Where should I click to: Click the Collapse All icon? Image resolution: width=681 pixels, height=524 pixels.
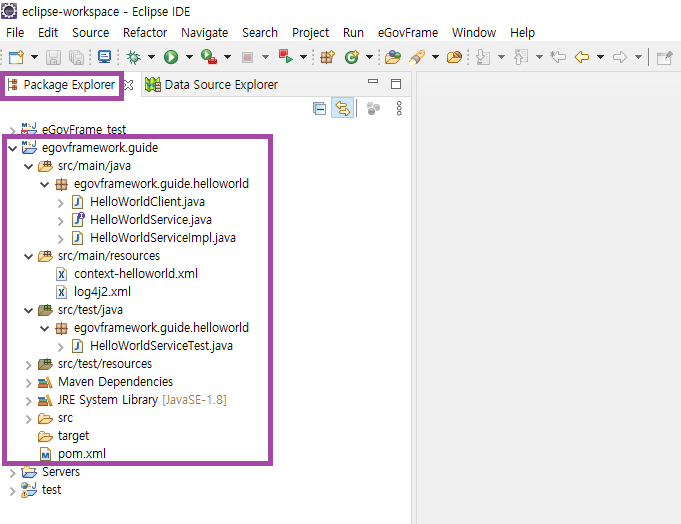click(x=319, y=108)
